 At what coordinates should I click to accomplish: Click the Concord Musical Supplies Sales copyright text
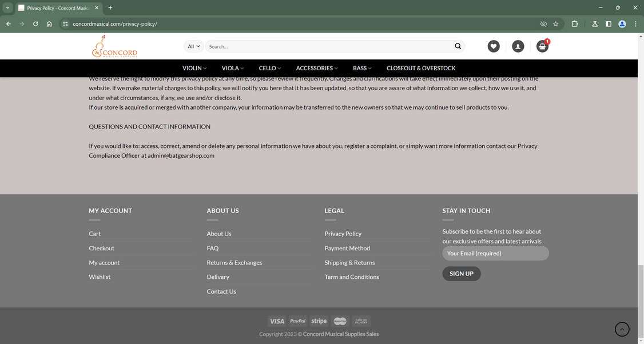[x=341, y=334]
